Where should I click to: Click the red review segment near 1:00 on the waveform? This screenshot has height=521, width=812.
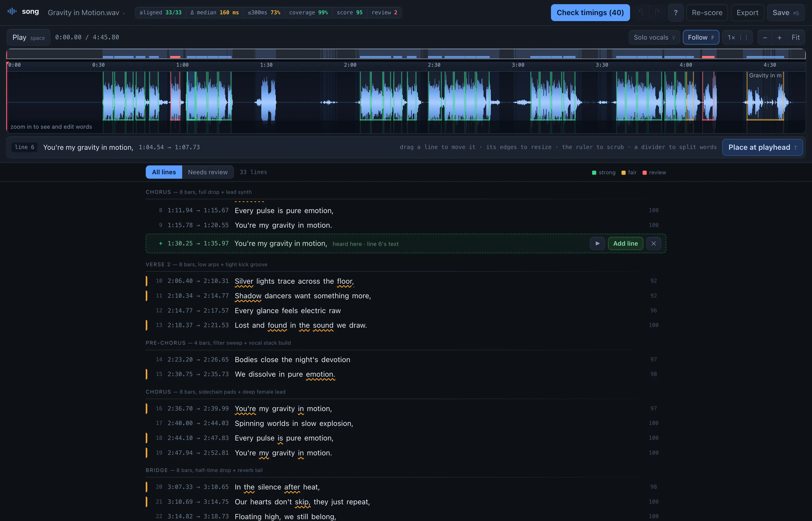coord(175,96)
